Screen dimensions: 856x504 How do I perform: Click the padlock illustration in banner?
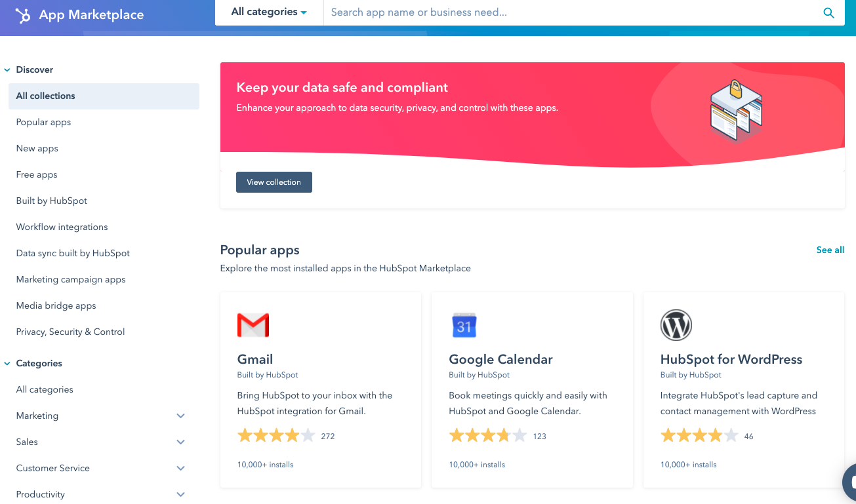point(737,89)
